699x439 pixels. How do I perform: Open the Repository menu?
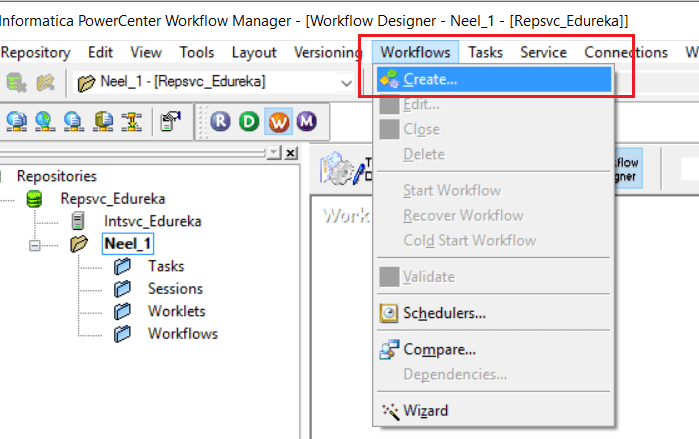point(36,53)
